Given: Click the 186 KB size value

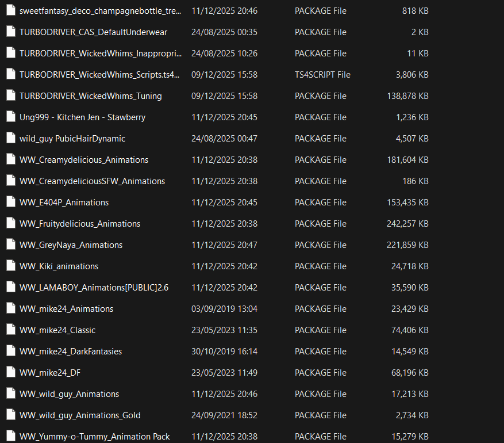Looking at the screenshot, I should [x=415, y=181].
